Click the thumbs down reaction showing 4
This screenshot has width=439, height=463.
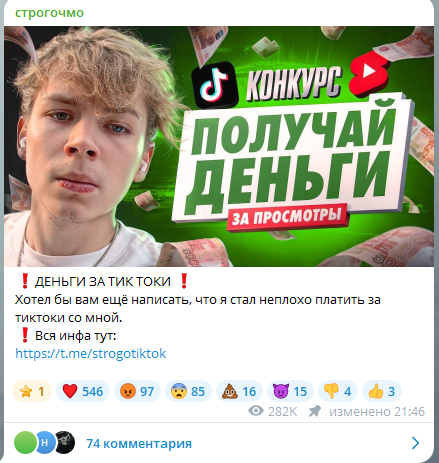338,391
